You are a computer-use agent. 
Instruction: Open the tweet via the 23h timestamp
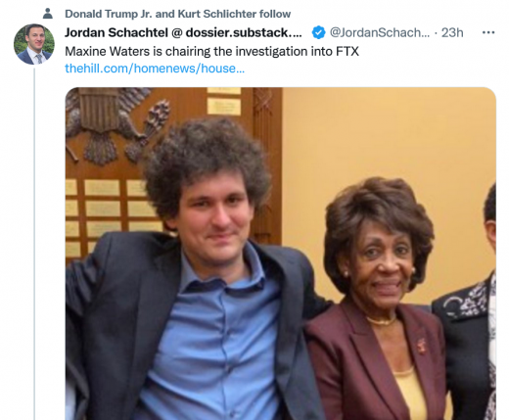[x=452, y=32]
